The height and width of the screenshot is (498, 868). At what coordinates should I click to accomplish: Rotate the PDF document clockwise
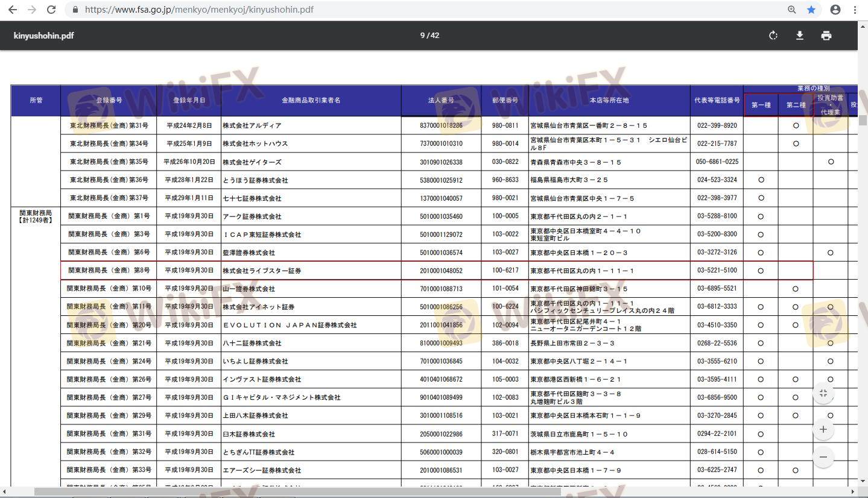coord(773,36)
